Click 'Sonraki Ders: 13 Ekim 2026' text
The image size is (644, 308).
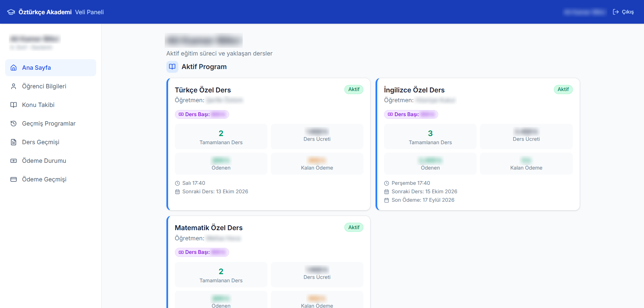(215, 192)
